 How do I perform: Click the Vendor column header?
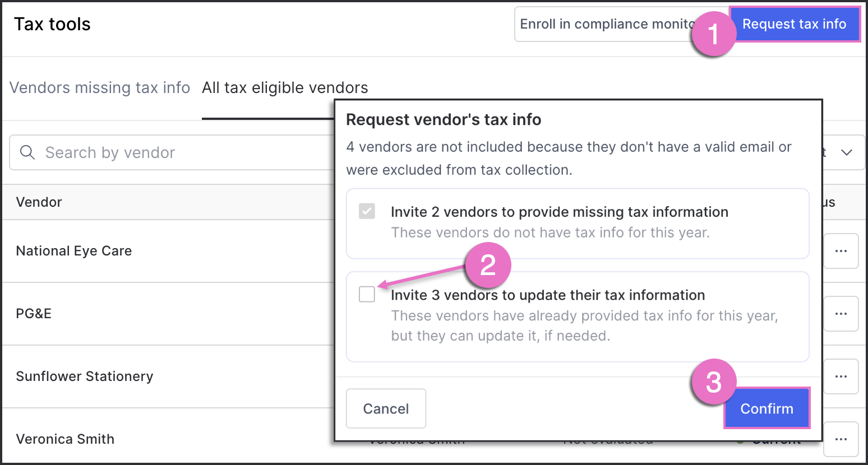point(39,202)
